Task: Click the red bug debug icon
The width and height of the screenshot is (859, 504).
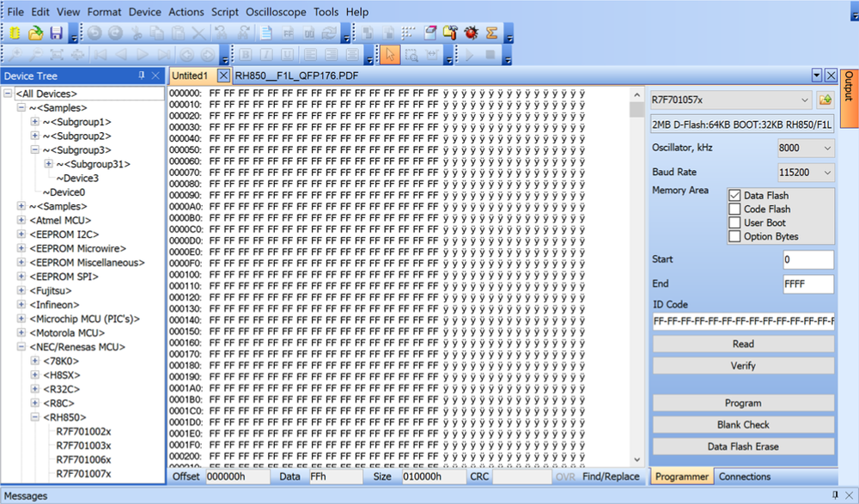Action: pyautogui.click(x=472, y=33)
